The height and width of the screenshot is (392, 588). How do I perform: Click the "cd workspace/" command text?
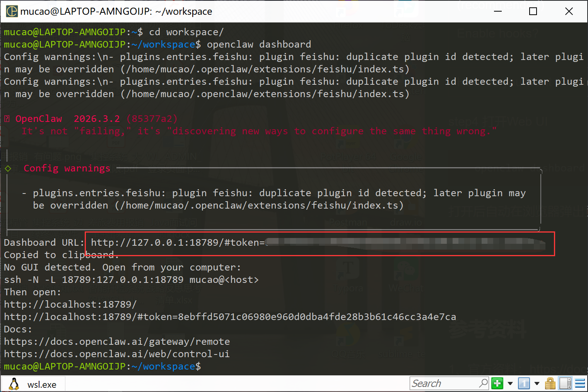(186, 32)
